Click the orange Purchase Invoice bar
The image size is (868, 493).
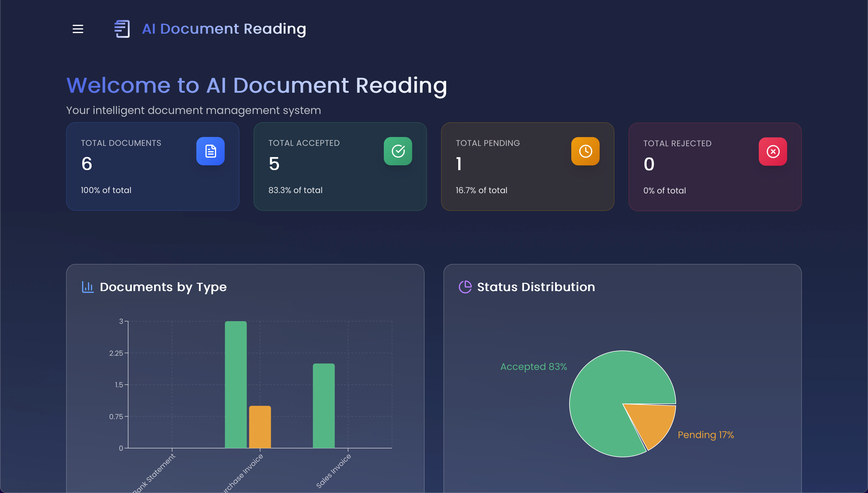click(x=260, y=427)
